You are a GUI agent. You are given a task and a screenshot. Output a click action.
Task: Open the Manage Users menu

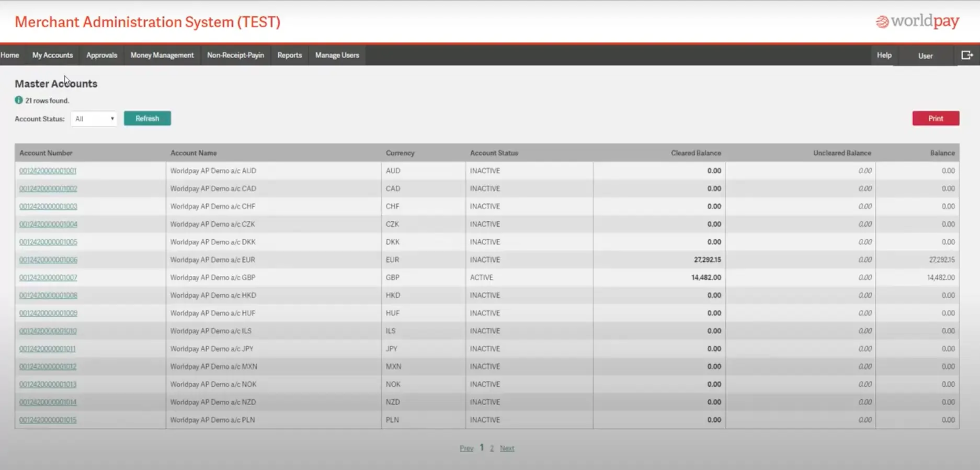(x=337, y=55)
